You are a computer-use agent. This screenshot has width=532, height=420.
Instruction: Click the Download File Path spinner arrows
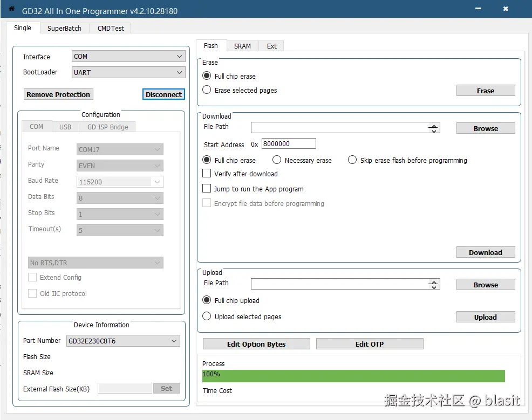434,128
